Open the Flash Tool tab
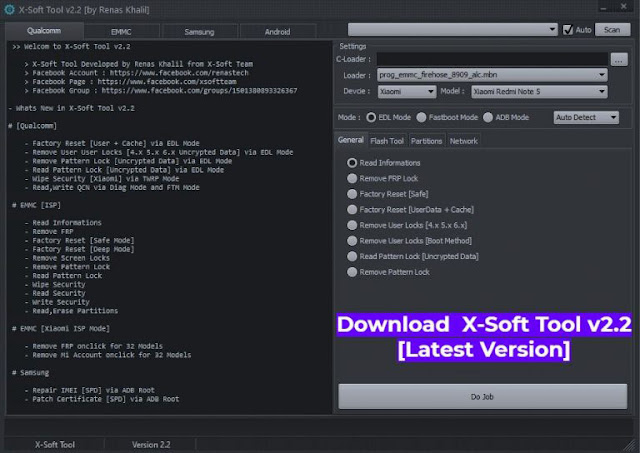 (x=387, y=141)
